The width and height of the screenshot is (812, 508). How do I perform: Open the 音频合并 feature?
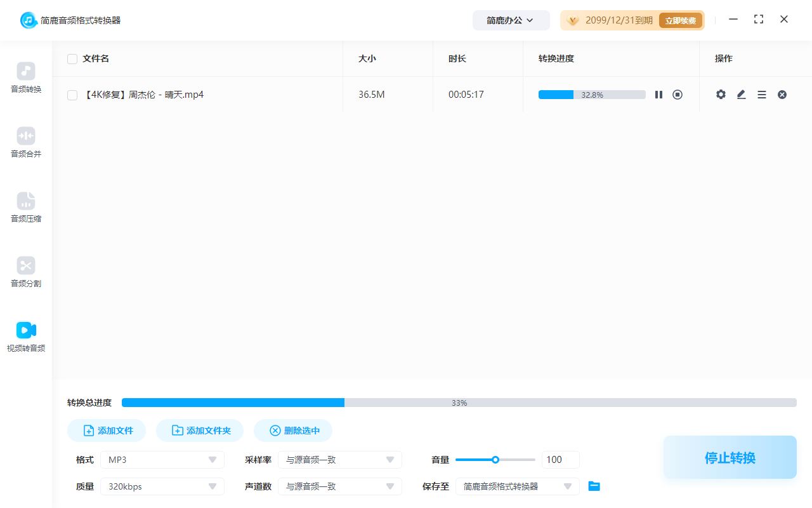[x=25, y=142]
